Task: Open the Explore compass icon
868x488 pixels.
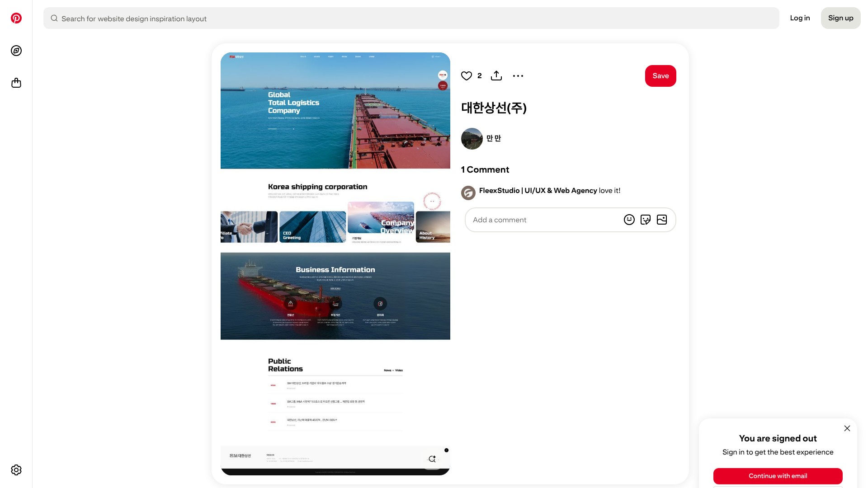Action: pos(16,51)
